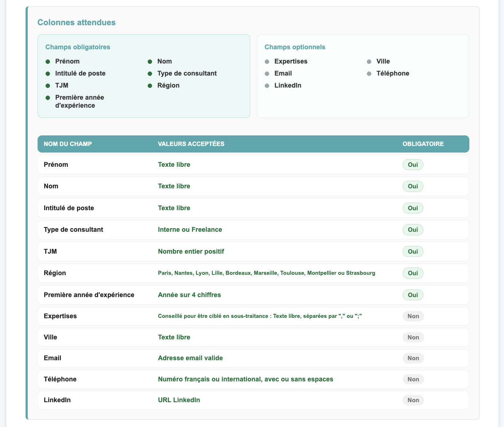Select the "Champs obligatoires" card title
This screenshot has height=427, width=504.
[78, 47]
